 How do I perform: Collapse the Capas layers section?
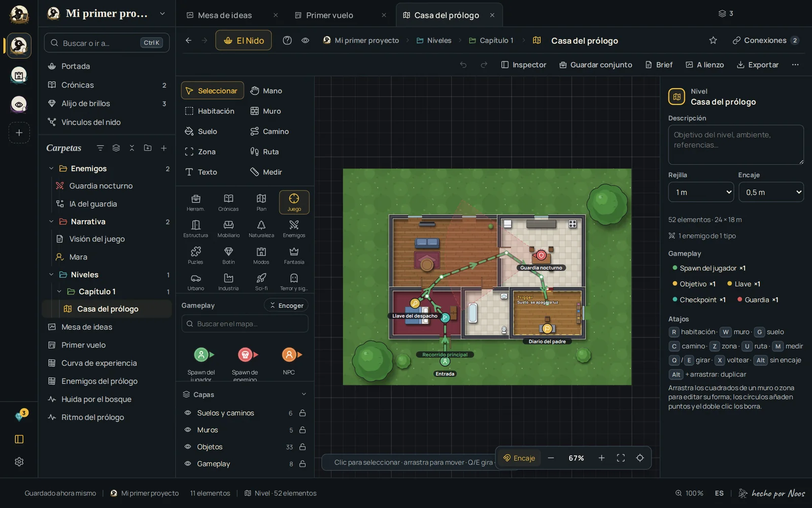(x=303, y=394)
